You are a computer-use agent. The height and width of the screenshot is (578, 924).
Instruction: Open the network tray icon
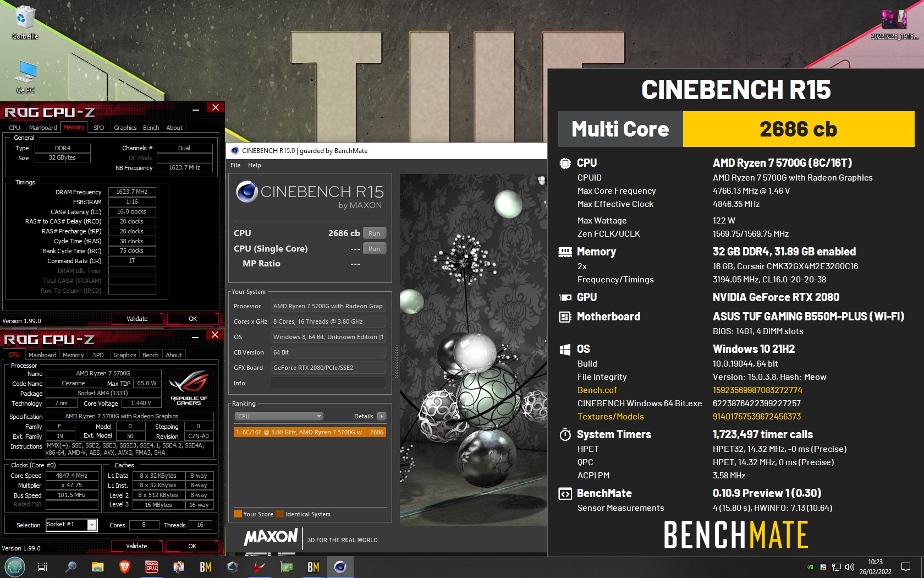[836, 566]
